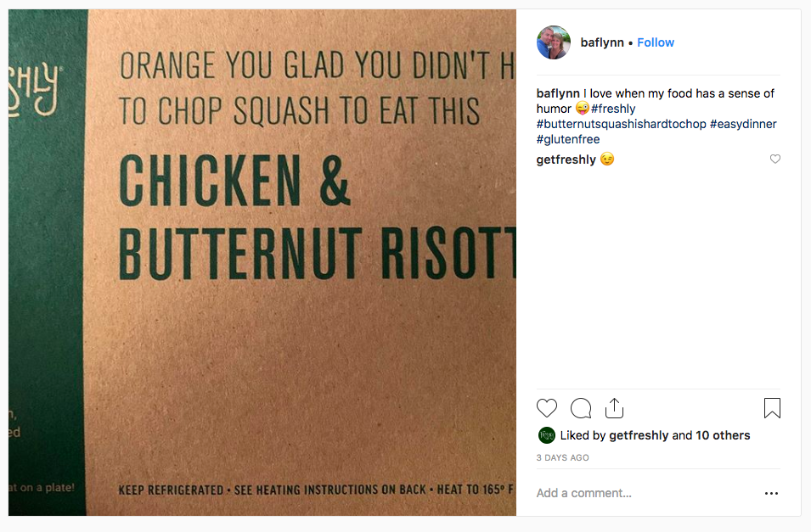This screenshot has height=532, width=811.
Task: Open comments with the speech bubble icon
Action: (581, 408)
